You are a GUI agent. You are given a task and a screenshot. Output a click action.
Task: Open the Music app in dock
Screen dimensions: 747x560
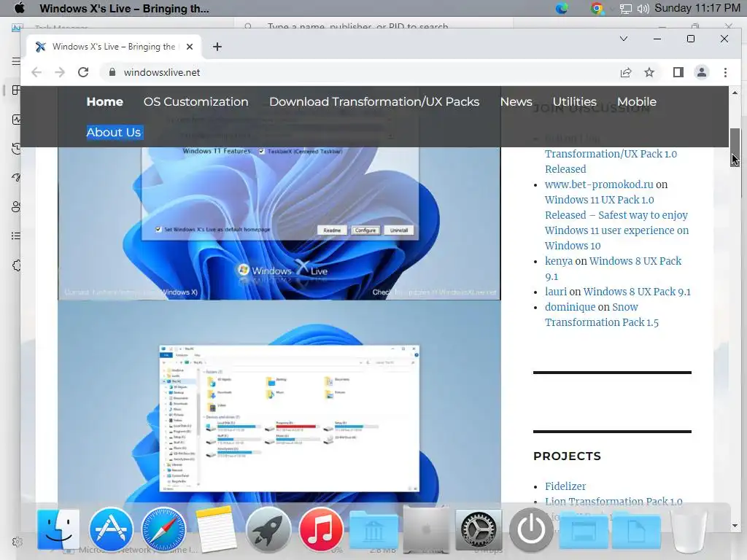321,529
